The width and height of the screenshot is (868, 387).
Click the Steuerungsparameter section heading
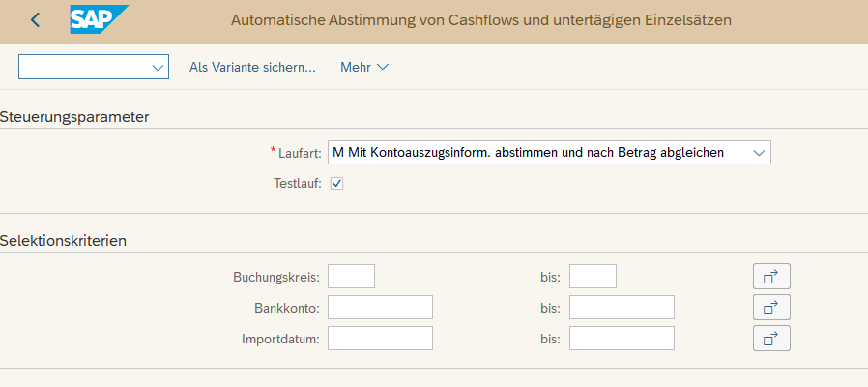[74, 117]
